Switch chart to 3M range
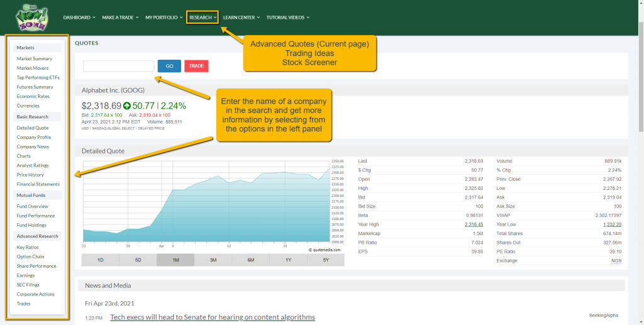 click(x=213, y=260)
